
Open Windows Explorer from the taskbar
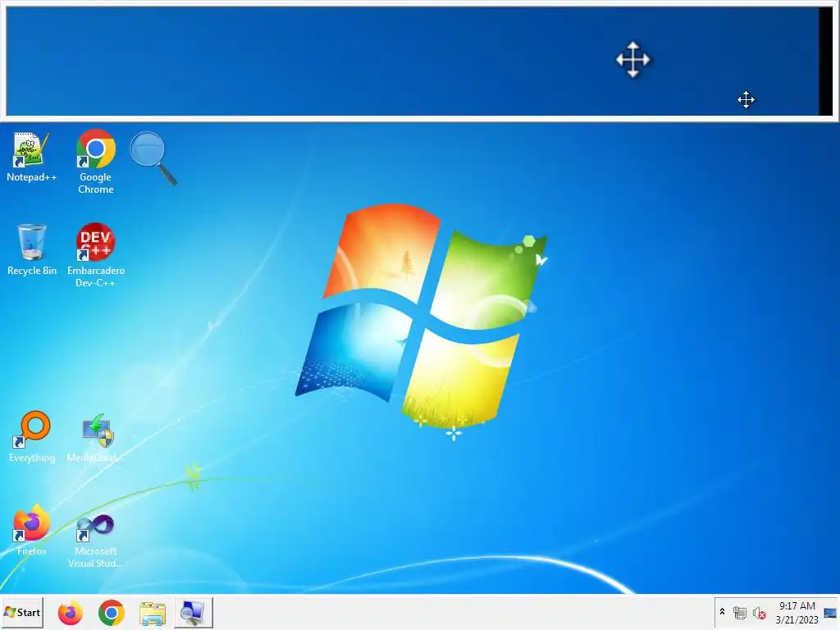153,613
